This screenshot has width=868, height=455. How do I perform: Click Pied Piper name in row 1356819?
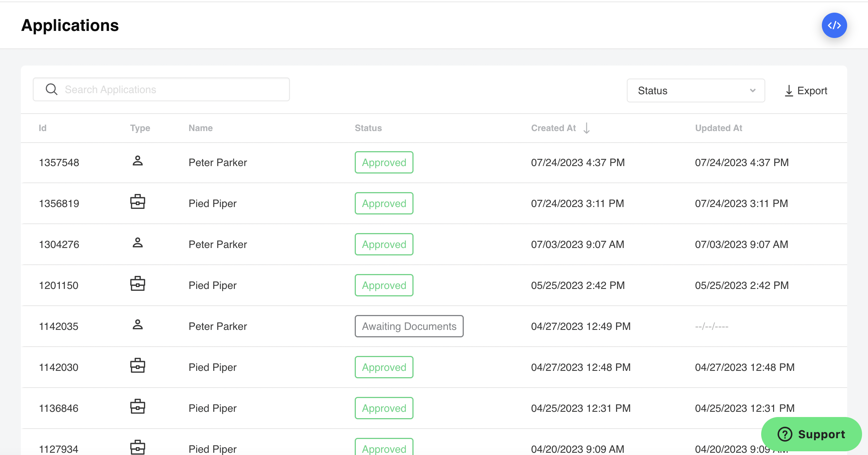click(213, 204)
